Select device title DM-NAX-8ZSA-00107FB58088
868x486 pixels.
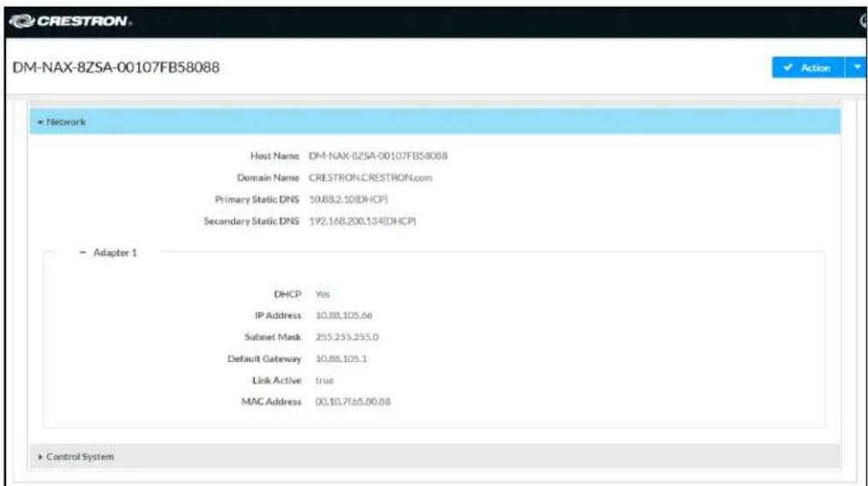[115, 67]
